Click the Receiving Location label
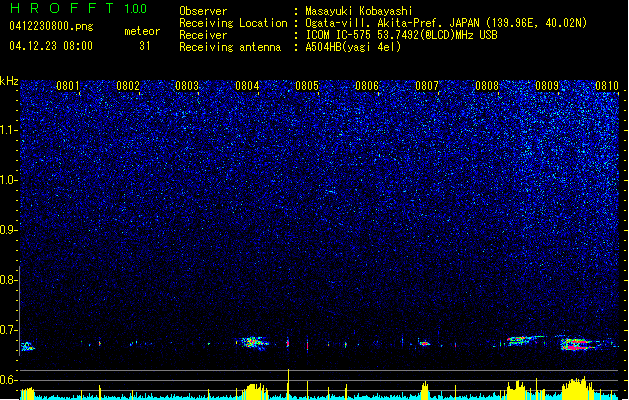Image resolution: width=629 pixels, height=400 pixels. point(233,23)
